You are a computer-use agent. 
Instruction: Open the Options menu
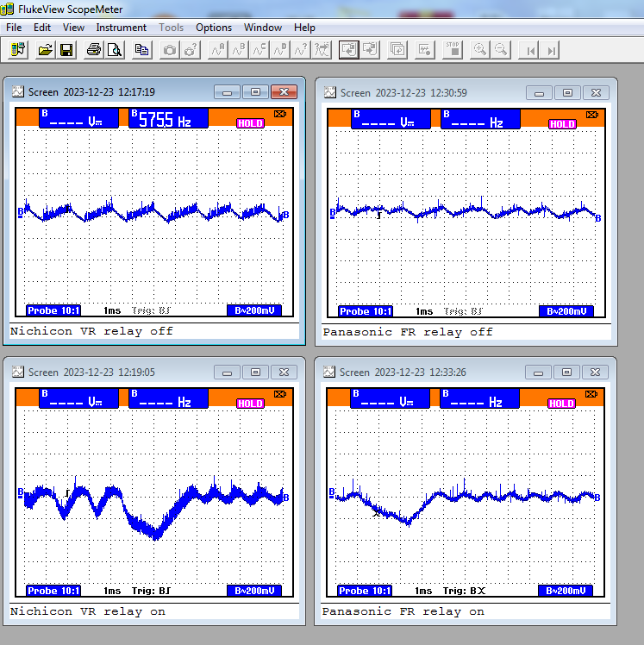coord(214,28)
